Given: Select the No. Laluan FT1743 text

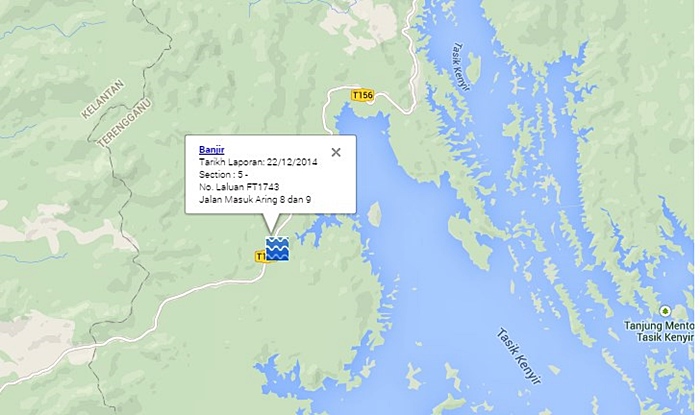Looking at the screenshot, I should pyautogui.click(x=239, y=187).
